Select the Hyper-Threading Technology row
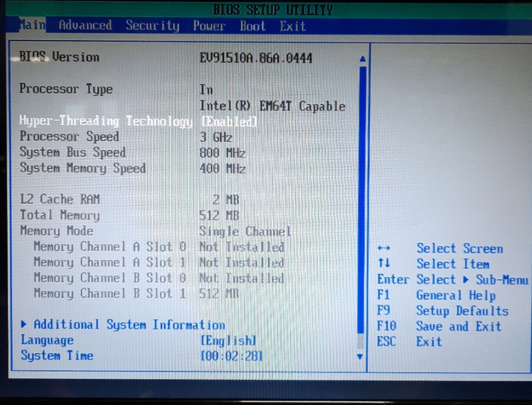 106,121
